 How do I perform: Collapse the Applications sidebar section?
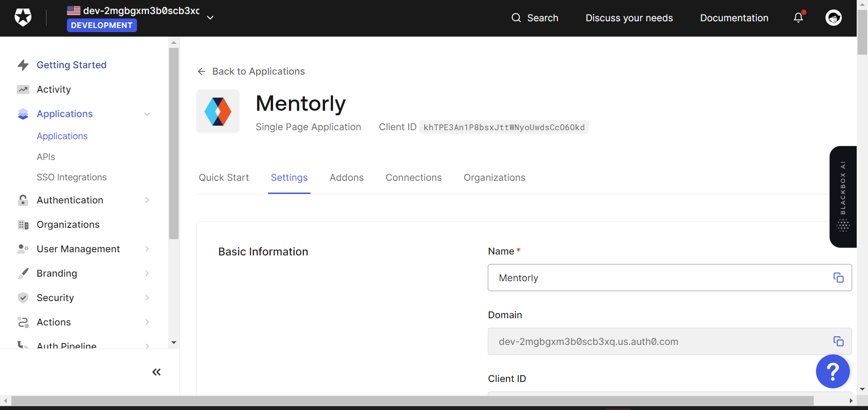pos(147,114)
